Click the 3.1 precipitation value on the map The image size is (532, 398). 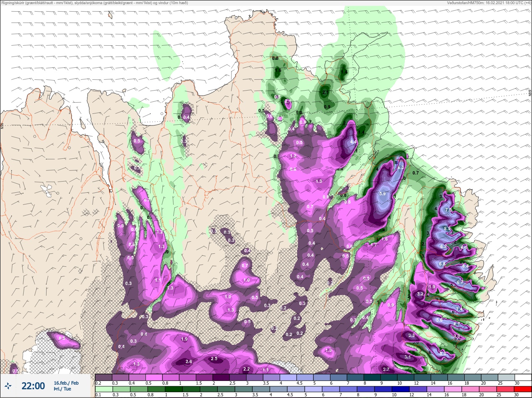click(408, 356)
